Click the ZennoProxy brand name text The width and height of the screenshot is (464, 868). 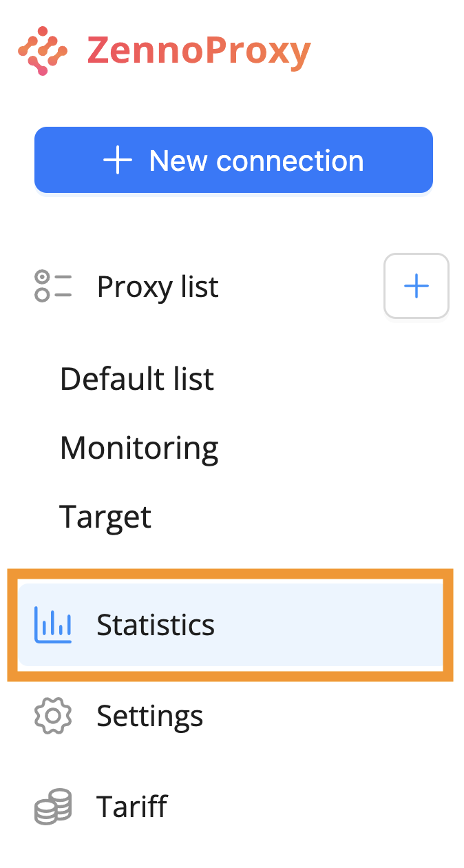pos(199,51)
